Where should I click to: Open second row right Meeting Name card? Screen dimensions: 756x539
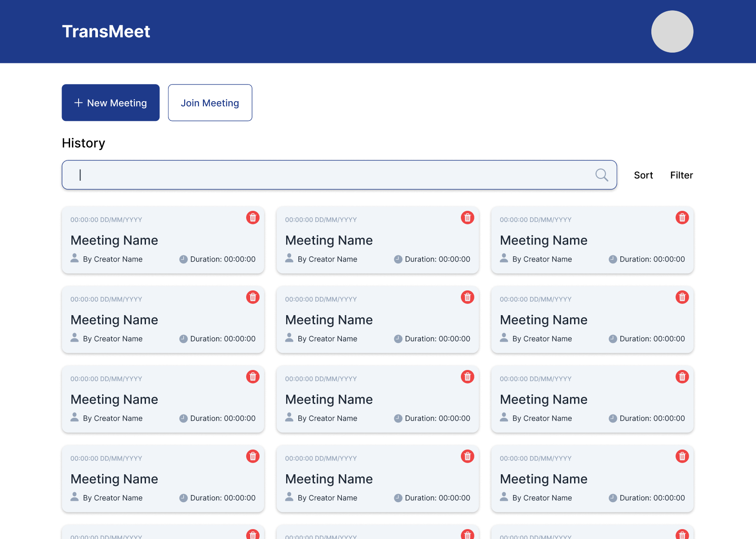tap(544, 320)
